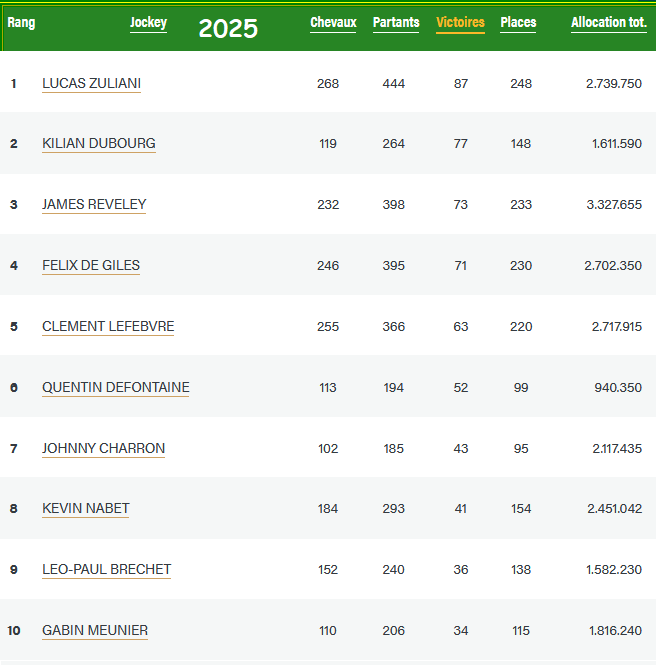Click Lucas Zuliani's allocation value 2.739.750

pos(613,84)
